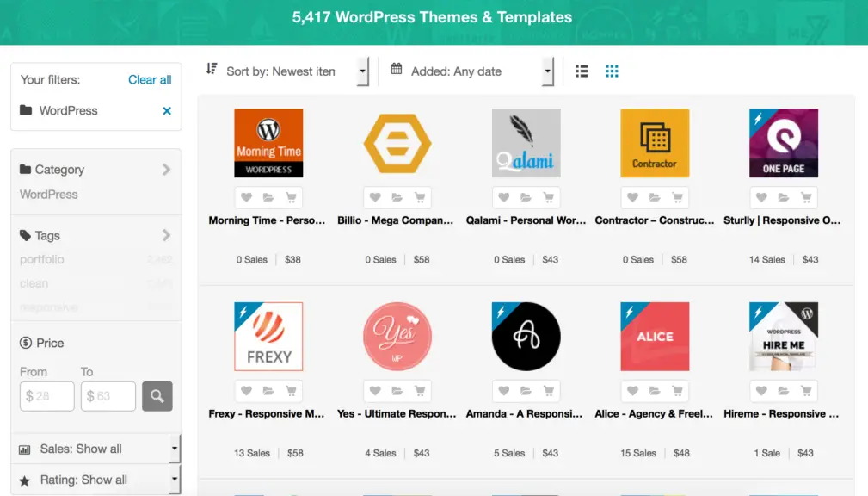
Task: Add Morning Time theme to cart
Action: 291,197
